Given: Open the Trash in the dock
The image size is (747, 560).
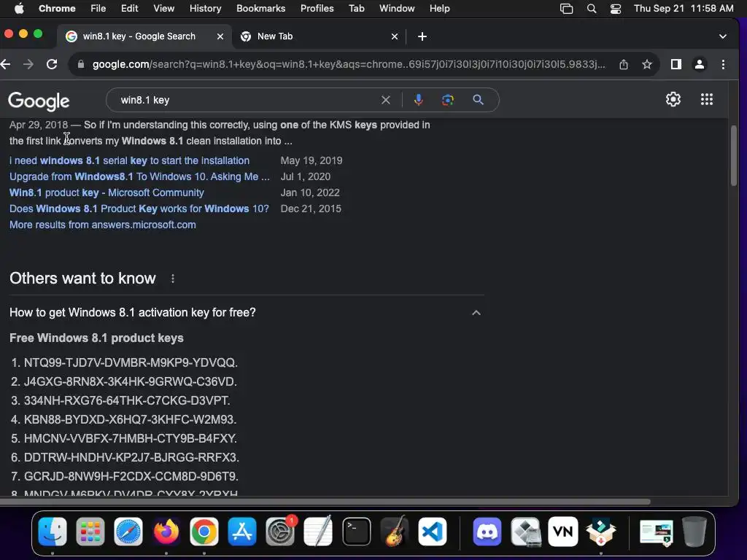Looking at the screenshot, I should tap(694, 532).
